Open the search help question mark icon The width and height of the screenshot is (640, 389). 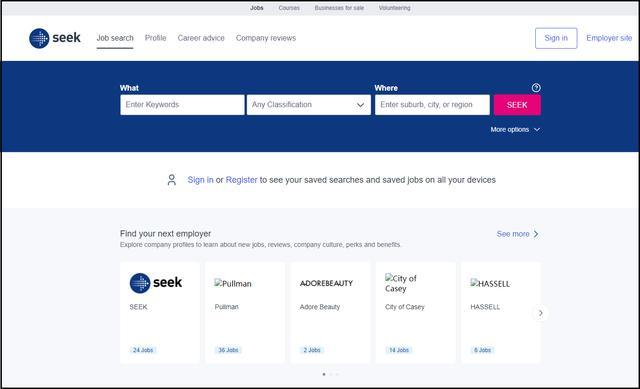(x=536, y=88)
